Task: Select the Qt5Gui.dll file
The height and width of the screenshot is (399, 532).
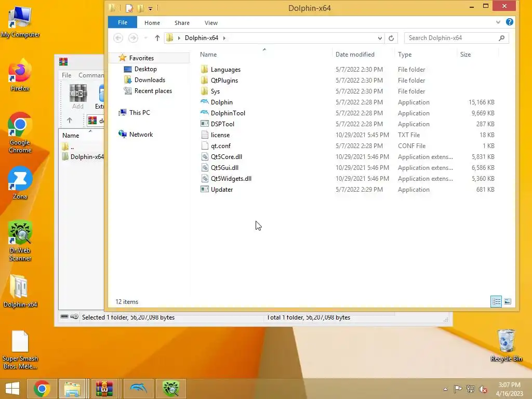Action: point(224,168)
